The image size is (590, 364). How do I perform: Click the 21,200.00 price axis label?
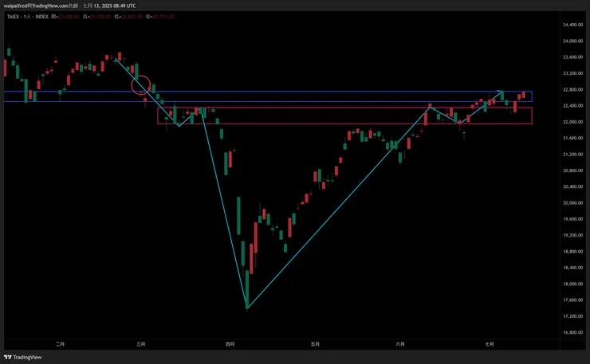tap(572, 155)
